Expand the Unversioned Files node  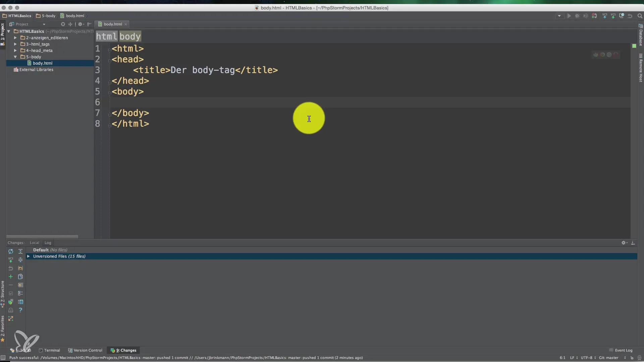click(29, 256)
